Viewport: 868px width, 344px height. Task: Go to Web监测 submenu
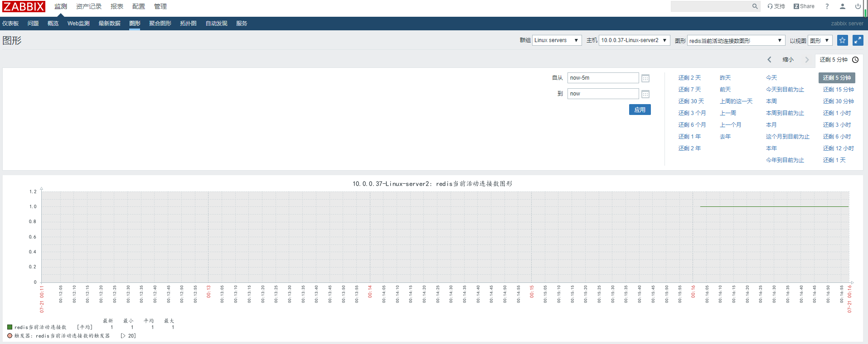[x=78, y=24]
